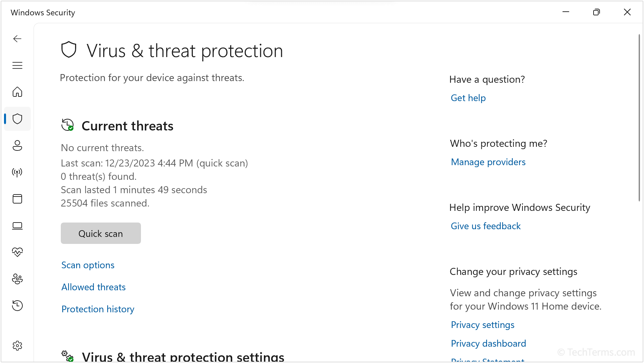
Task: Click the back arrow icon
Action: (x=17, y=39)
